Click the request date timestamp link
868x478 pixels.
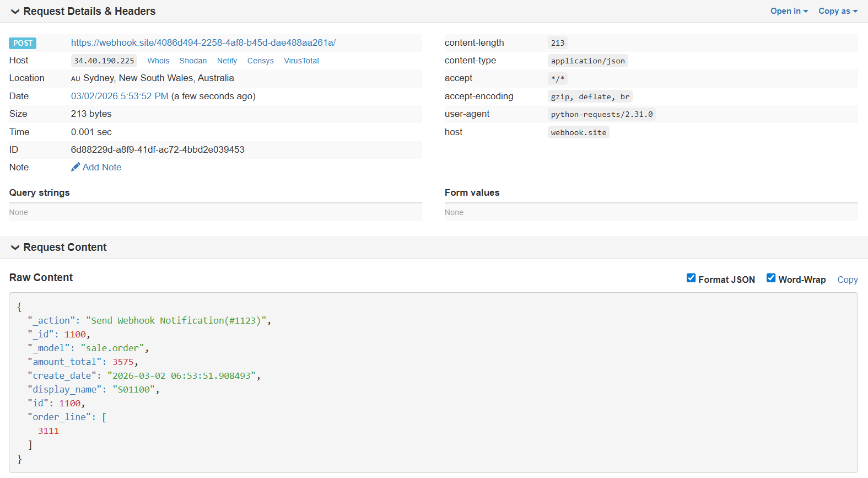120,96
